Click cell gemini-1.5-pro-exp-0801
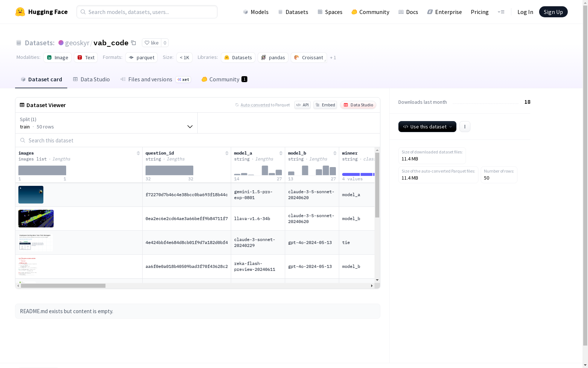The image size is (588, 368). pyautogui.click(x=258, y=195)
